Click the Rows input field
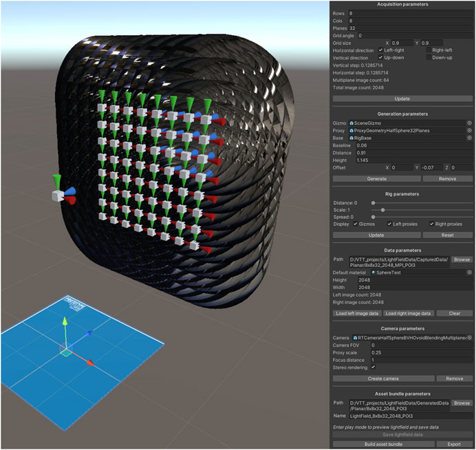The width and height of the screenshot is (476, 450). point(411,13)
